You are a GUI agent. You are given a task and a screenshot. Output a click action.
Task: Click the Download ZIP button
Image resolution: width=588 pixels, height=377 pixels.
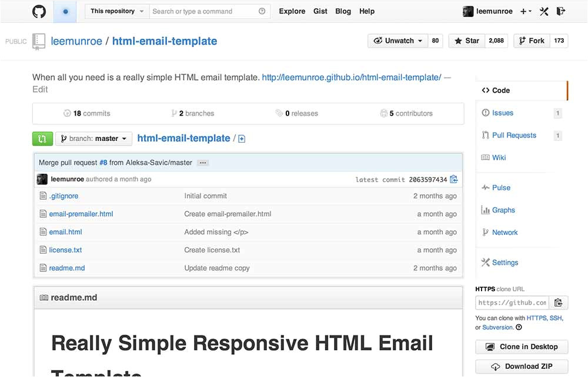point(522,366)
